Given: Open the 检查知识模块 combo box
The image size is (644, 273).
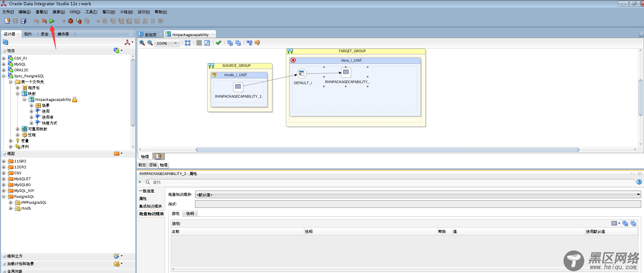Looking at the screenshot, I should [418, 194].
